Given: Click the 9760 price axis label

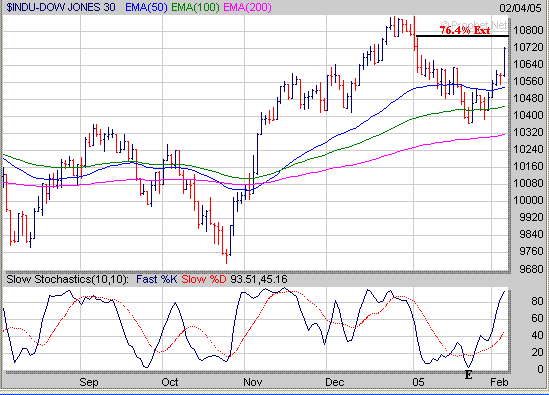Looking at the screenshot, I should [531, 251].
